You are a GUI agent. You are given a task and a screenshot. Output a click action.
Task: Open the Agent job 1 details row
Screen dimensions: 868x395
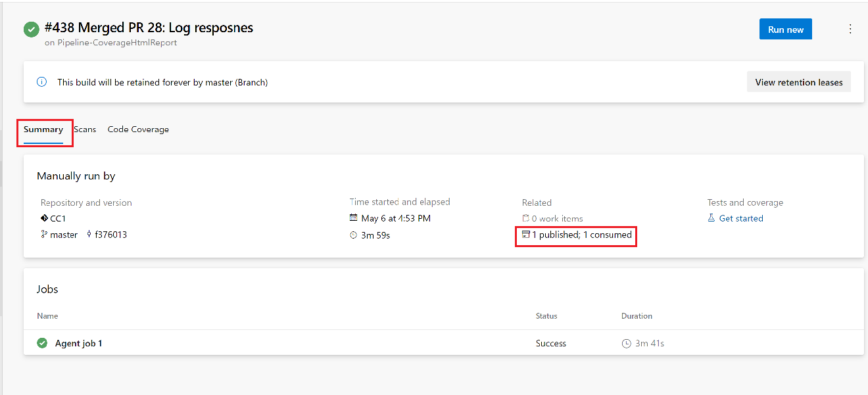click(x=79, y=342)
